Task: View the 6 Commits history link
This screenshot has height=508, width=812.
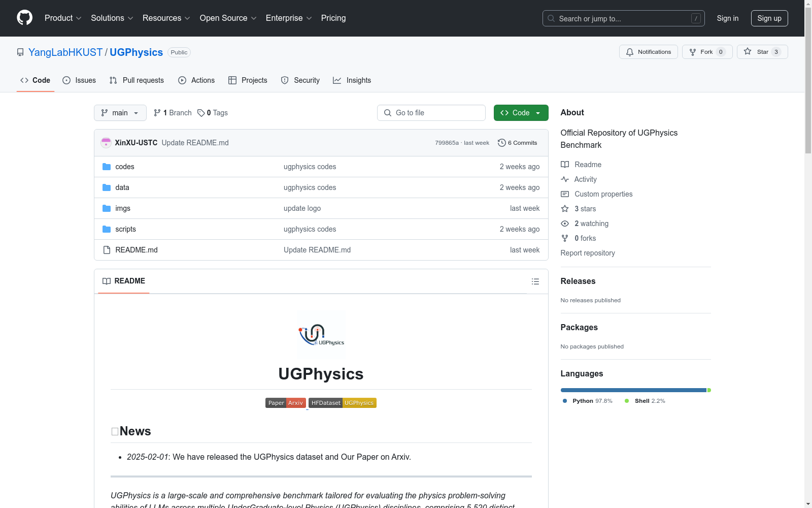Action: click(x=518, y=143)
